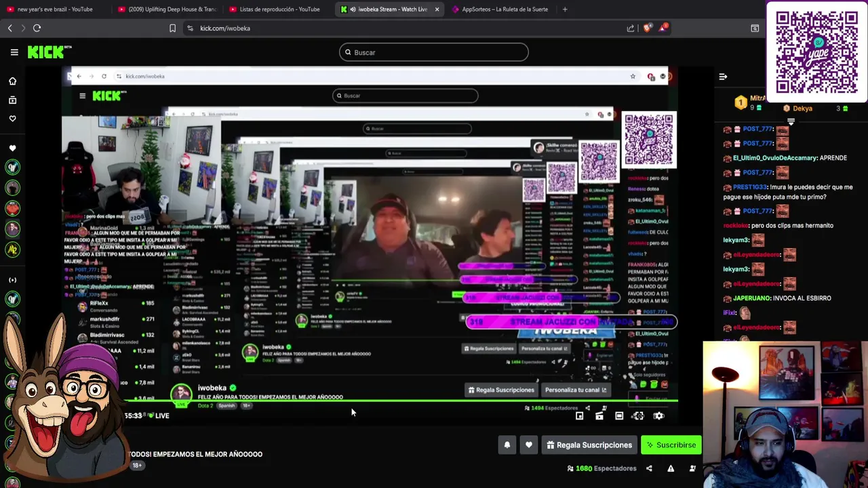This screenshot has width=868, height=488.
Task: Collapse the chat panel with arrow icon
Action: [x=723, y=77]
